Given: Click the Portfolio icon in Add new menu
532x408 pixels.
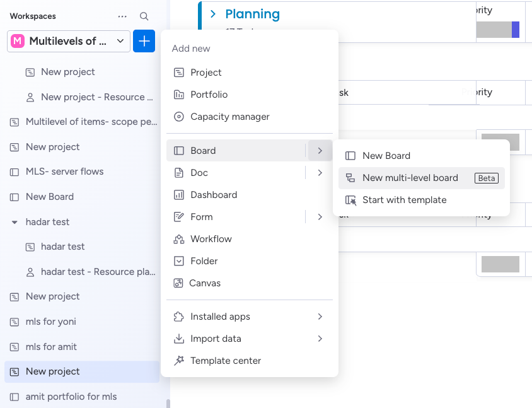Looking at the screenshot, I should (178, 95).
